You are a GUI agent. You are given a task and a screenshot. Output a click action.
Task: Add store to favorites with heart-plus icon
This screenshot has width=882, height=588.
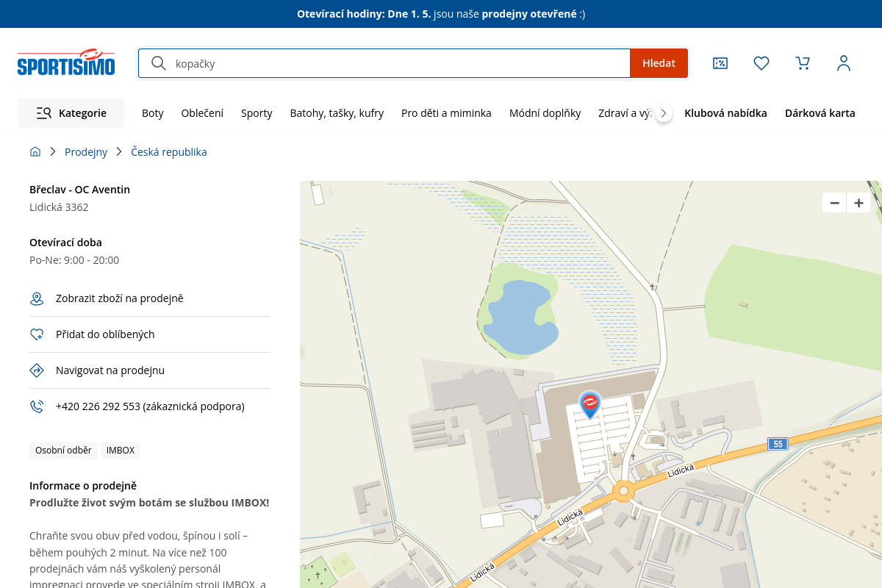[x=37, y=334]
